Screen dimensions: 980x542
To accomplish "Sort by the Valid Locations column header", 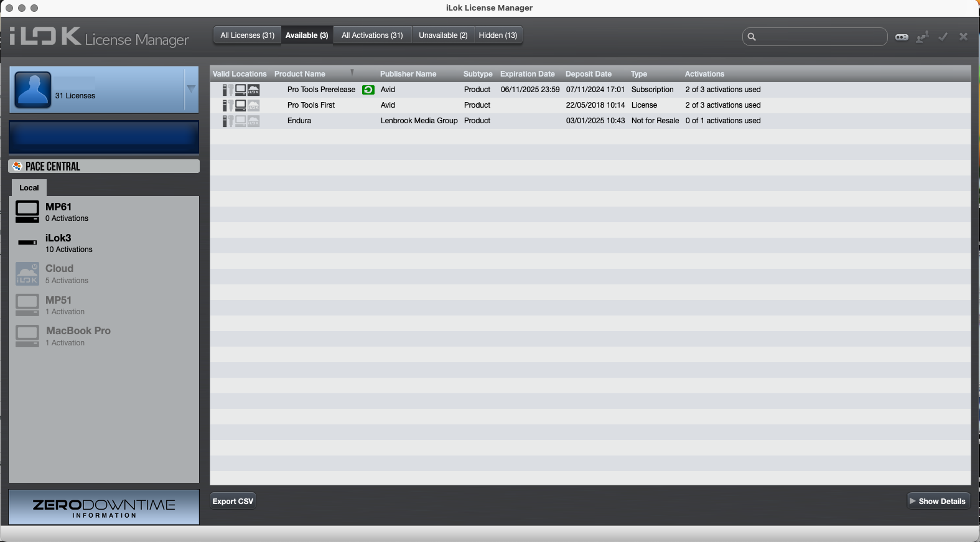I will pyautogui.click(x=240, y=74).
